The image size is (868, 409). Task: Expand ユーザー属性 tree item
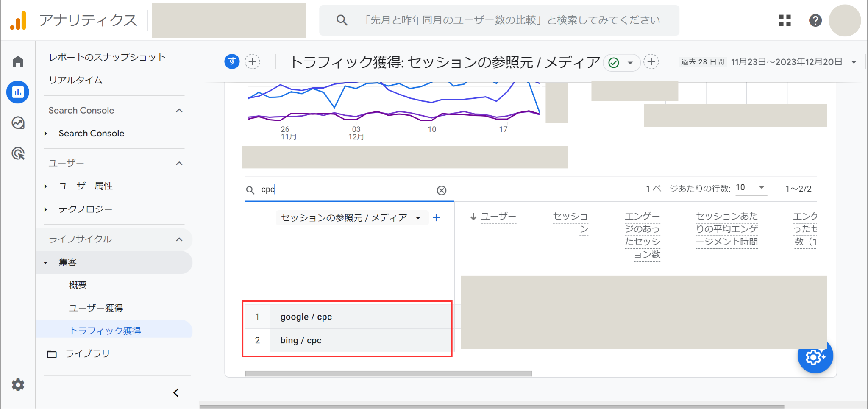(46, 186)
